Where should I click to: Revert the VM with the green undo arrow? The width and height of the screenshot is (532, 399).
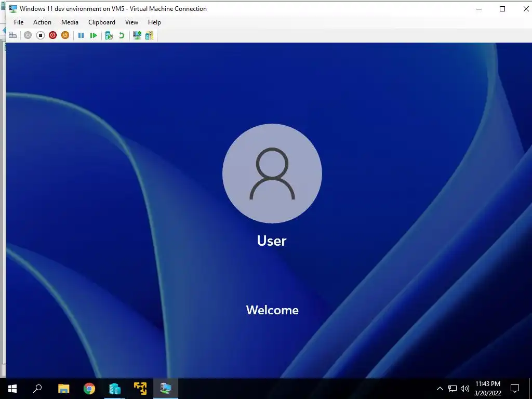(122, 35)
